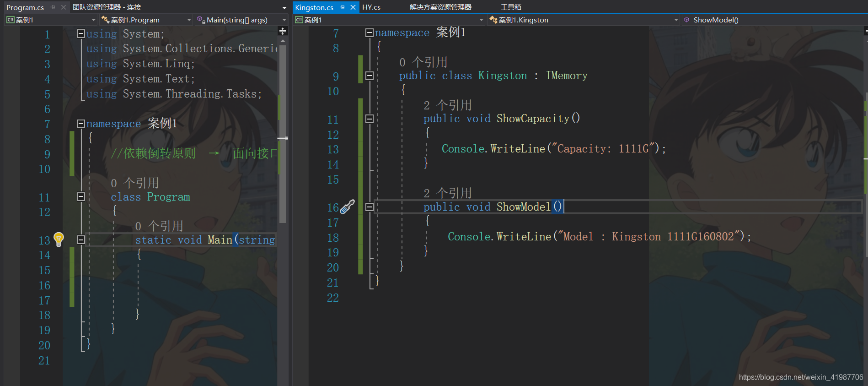
Task: Open the 案例1.Kingston class dropdown
Action: (584, 20)
